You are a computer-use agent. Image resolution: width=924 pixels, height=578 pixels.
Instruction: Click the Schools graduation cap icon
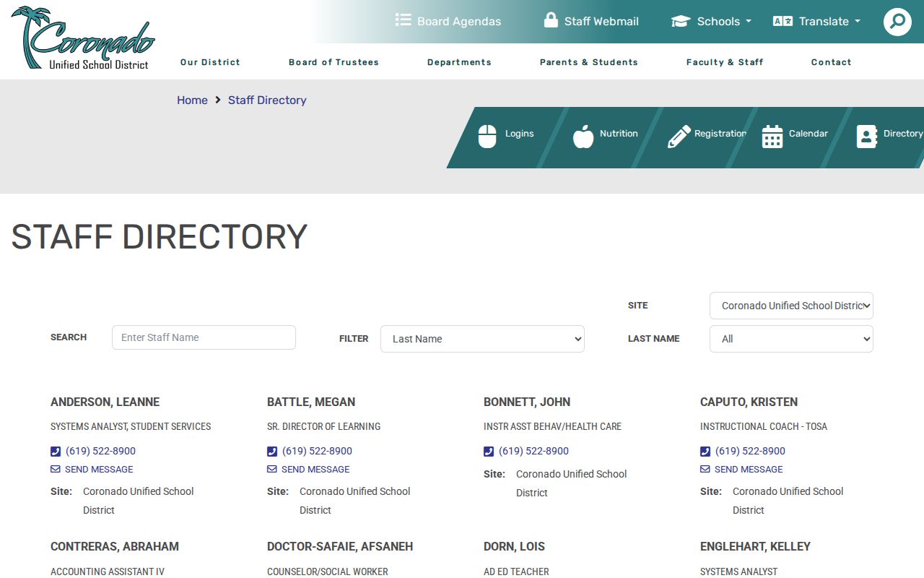pyautogui.click(x=681, y=21)
